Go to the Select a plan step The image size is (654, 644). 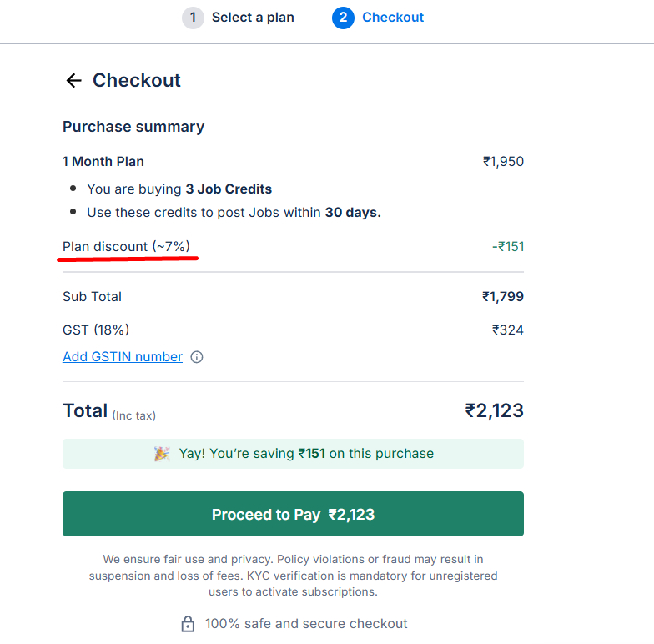[x=253, y=18]
